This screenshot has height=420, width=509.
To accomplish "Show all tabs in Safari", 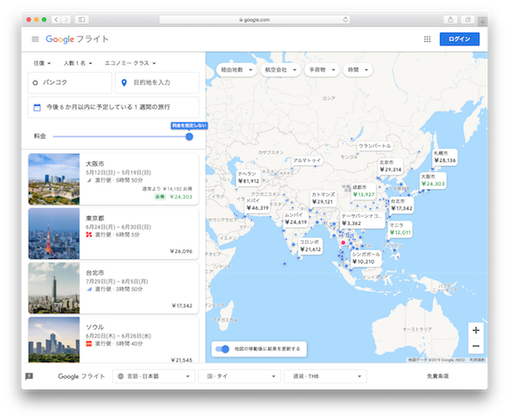I will pyautogui.click(x=468, y=19).
